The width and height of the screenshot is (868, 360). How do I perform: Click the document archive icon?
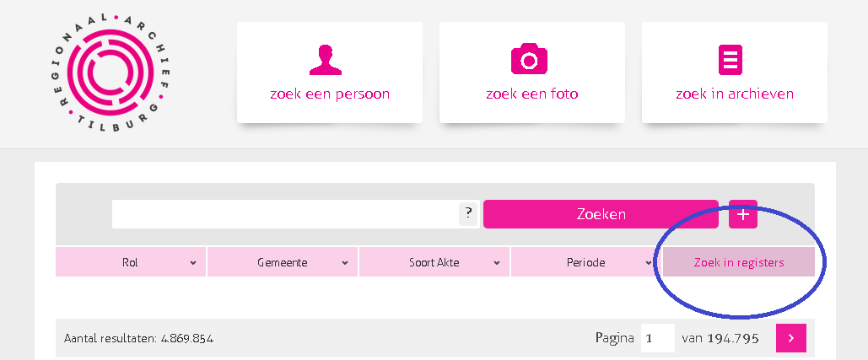731,60
